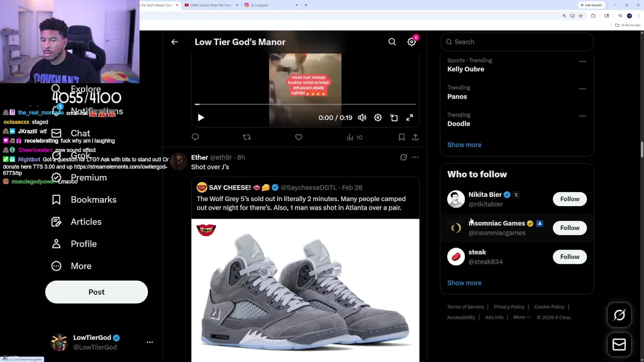Open search within Low Tier God's Manor
The width and height of the screenshot is (644, 362).
392,42
